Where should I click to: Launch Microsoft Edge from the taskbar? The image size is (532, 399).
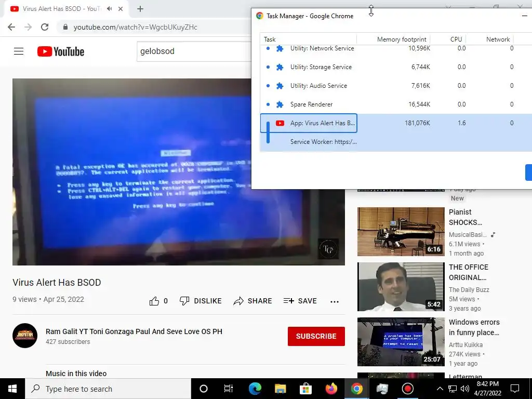click(x=255, y=389)
